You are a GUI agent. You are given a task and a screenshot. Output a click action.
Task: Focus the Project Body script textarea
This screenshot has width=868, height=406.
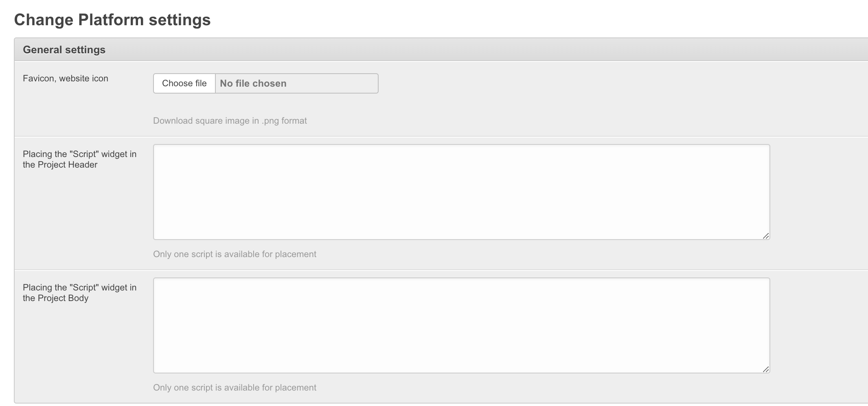[x=461, y=325]
